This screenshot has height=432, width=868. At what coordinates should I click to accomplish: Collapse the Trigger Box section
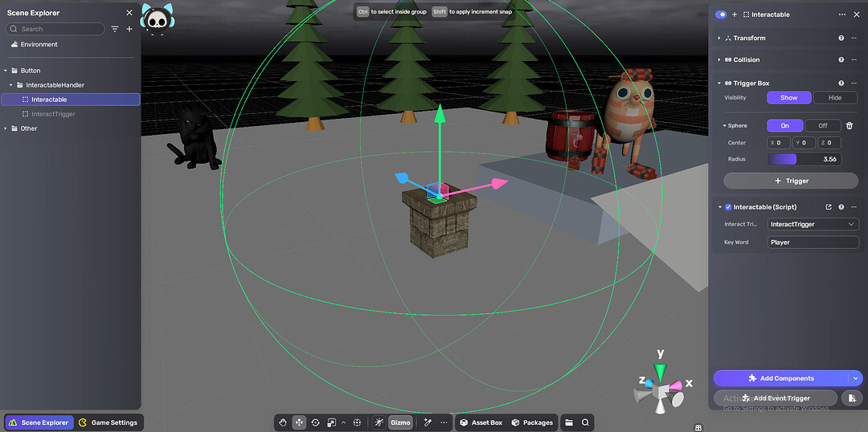(x=719, y=84)
